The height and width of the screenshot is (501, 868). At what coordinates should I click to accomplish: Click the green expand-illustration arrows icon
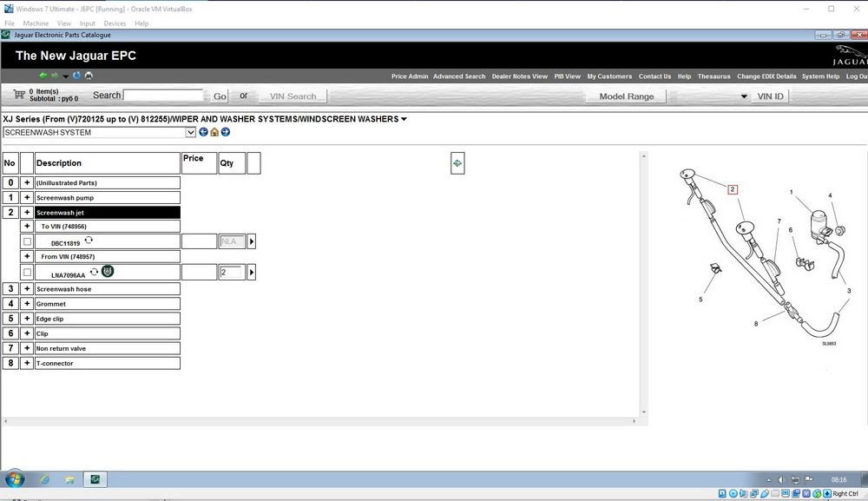pyautogui.click(x=457, y=162)
